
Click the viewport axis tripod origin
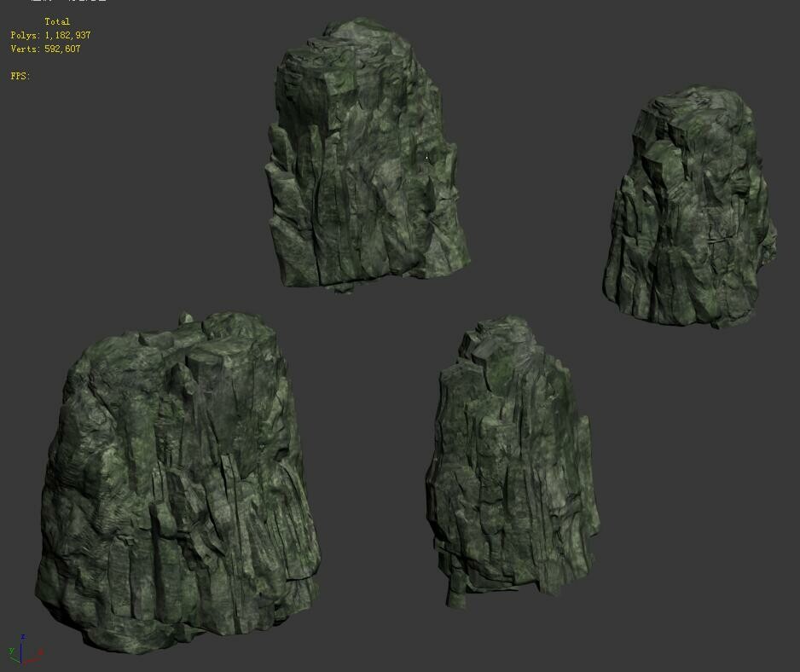(21, 663)
